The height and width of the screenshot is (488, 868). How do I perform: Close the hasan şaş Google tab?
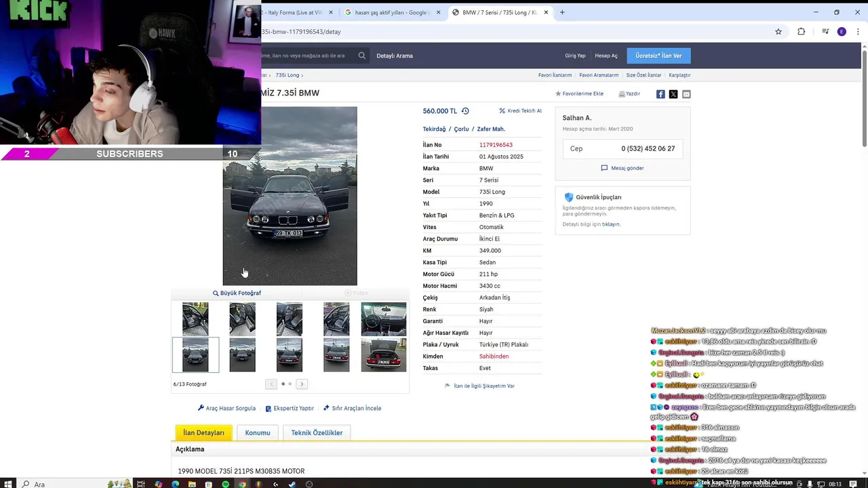click(x=439, y=12)
